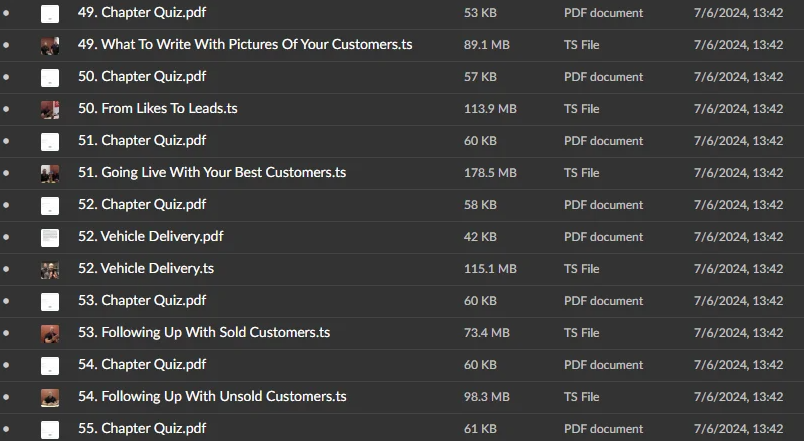Screen dimensions: 804x441
Task: Select bullet marker beside 52. Chapter Quiz.pdf
Action: click(x=7, y=205)
